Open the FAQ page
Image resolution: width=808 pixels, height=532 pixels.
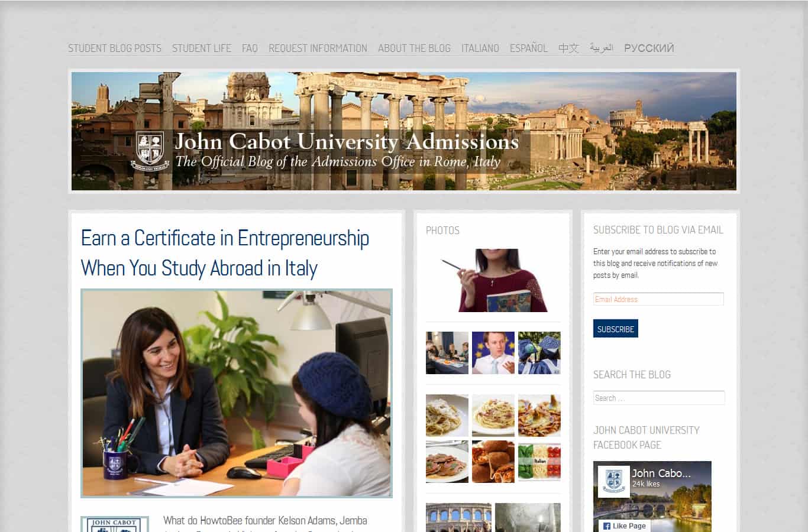tap(250, 48)
